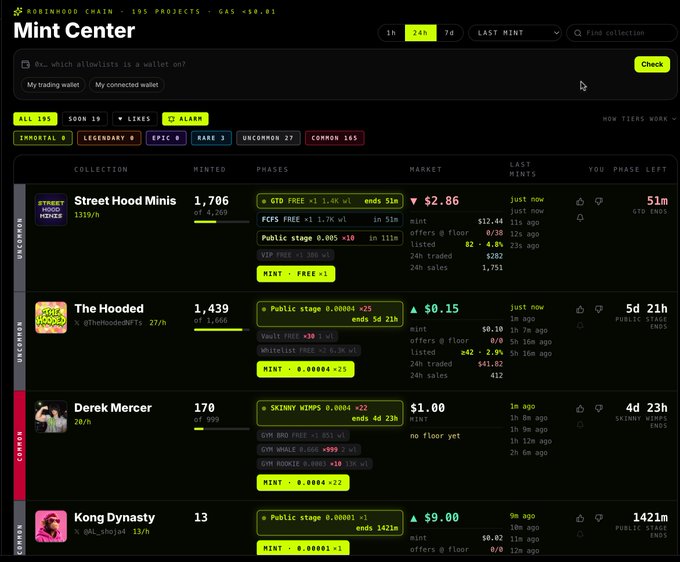The image size is (680, 562).
Task: Mint The Hooded at 0.00004 ×25
Action: 305,369
